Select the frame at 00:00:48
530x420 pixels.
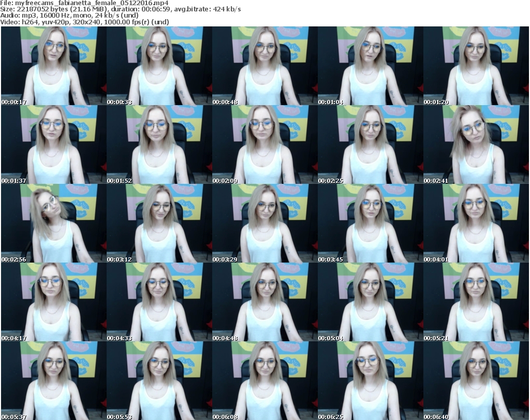(264, 66)
